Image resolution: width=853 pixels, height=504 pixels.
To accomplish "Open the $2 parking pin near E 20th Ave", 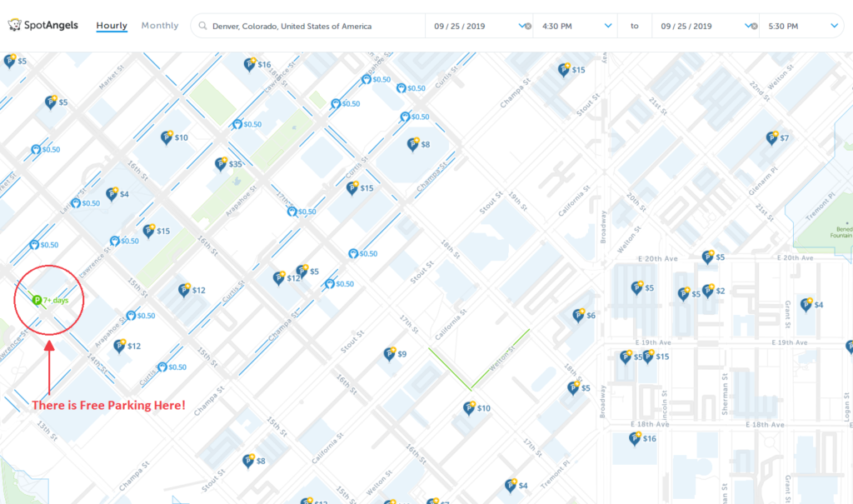I will pyautogui.click(x=709, y=292).
